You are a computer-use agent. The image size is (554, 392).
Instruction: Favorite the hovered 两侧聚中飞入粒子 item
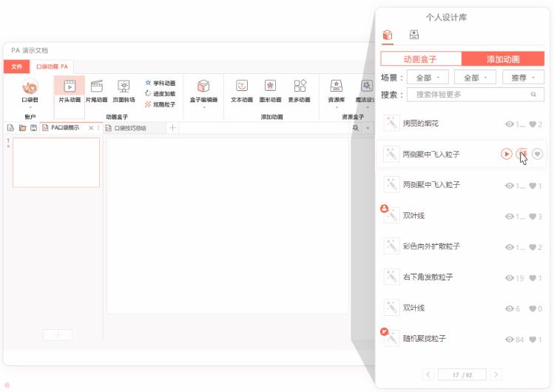538,154
